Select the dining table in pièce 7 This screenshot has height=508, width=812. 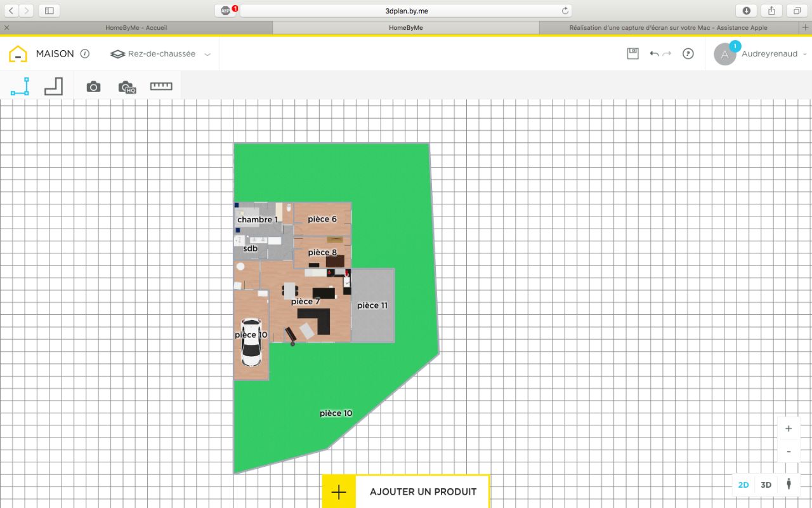(290, 290)
